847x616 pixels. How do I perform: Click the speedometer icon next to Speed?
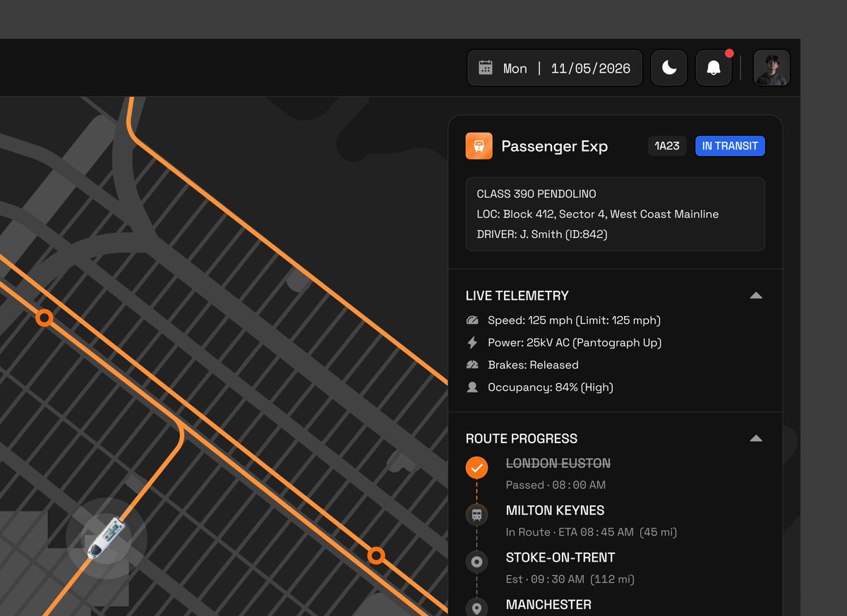tap(473, 320)
